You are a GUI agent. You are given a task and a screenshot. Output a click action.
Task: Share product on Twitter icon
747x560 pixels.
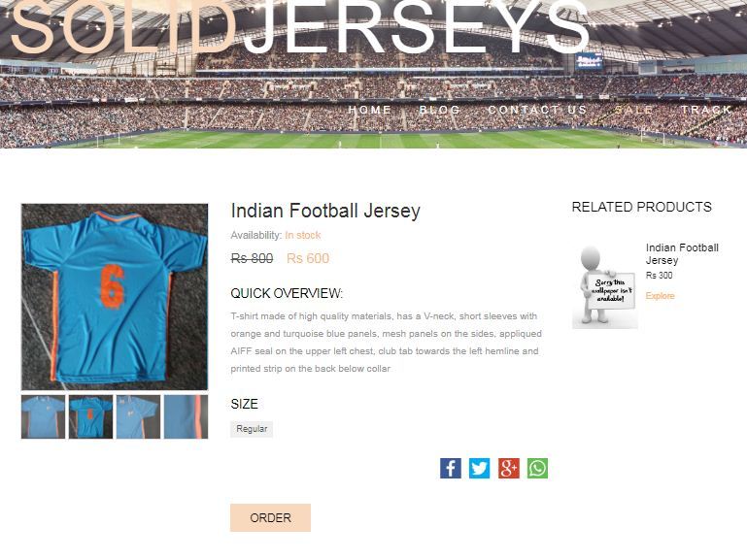(x=479, y=468)
